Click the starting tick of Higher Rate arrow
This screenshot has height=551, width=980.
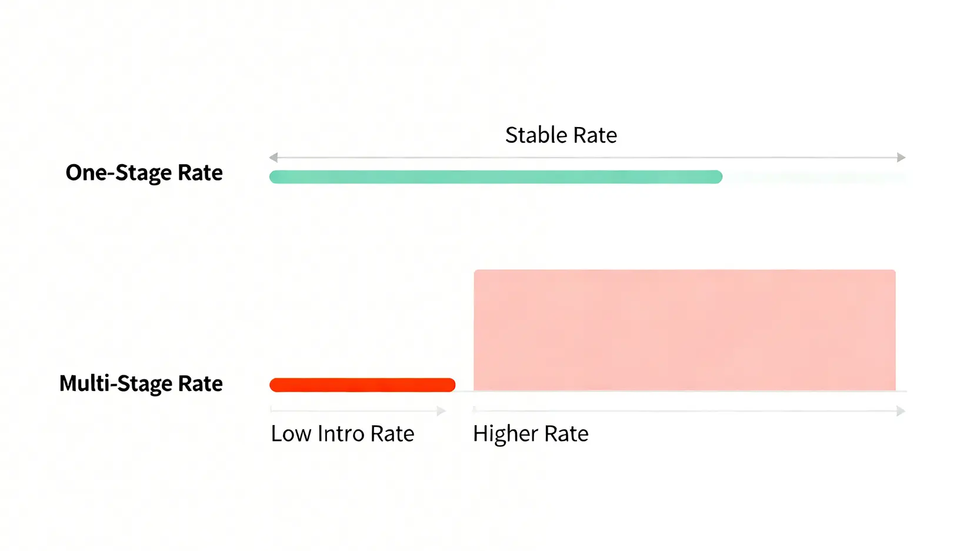[474, 409]
